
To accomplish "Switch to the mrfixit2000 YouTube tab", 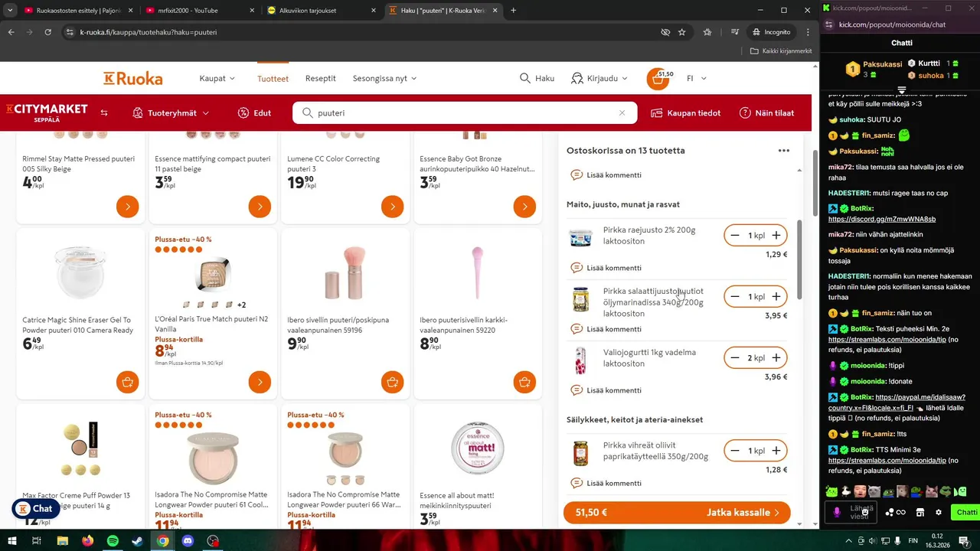I will 201,10.
